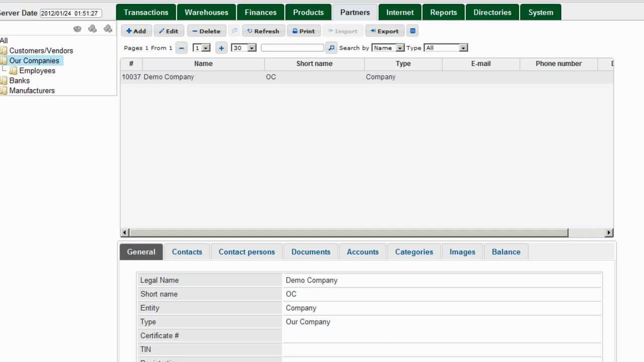Viewport: 644px width, 362px height.
Task: Click the table columns grid icon
Action: 412,31
